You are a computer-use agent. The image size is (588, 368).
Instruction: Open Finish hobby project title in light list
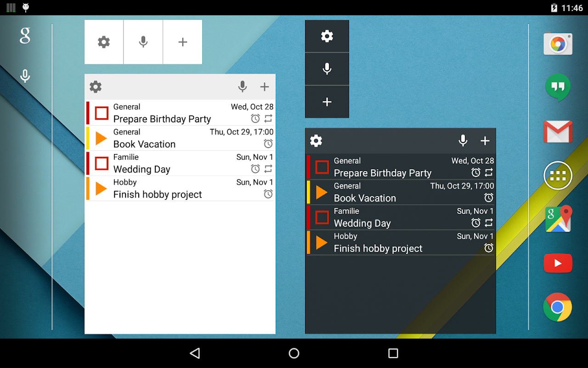point(158,195)
